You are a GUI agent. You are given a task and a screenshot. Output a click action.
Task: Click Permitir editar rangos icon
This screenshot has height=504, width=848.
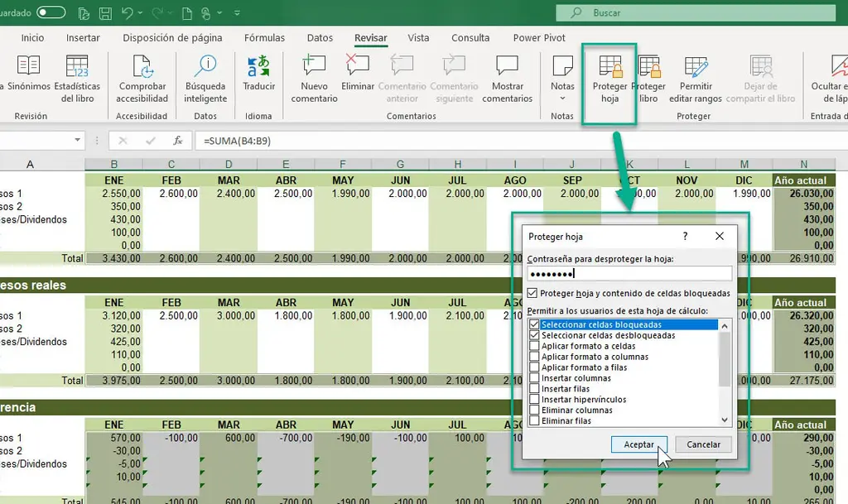point(696,79)
